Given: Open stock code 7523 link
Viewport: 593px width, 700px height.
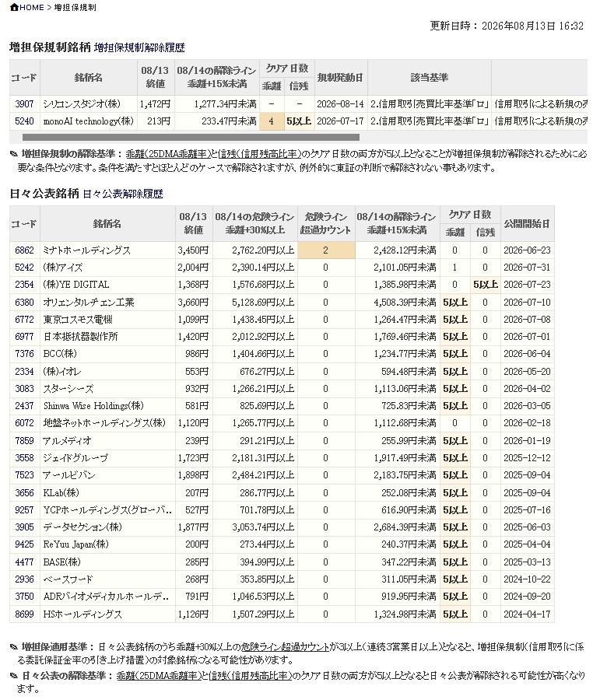Looking at the screenshot, I should click(x=24, y=475).
